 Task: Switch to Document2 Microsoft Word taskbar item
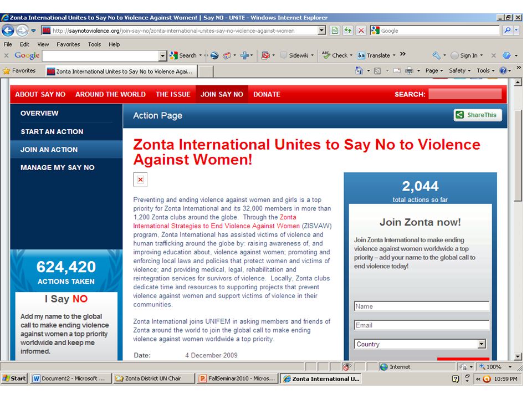pyautogui.click(x=71, y=378)
